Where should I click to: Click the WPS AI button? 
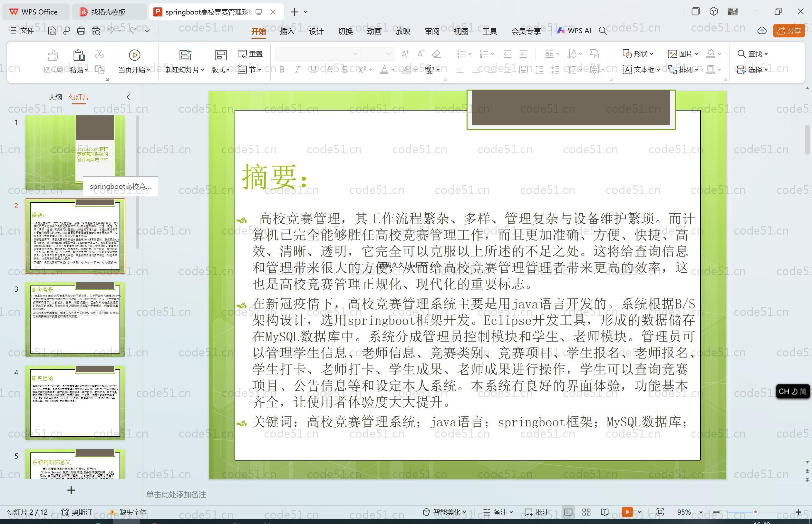click(x=574, y=31)
